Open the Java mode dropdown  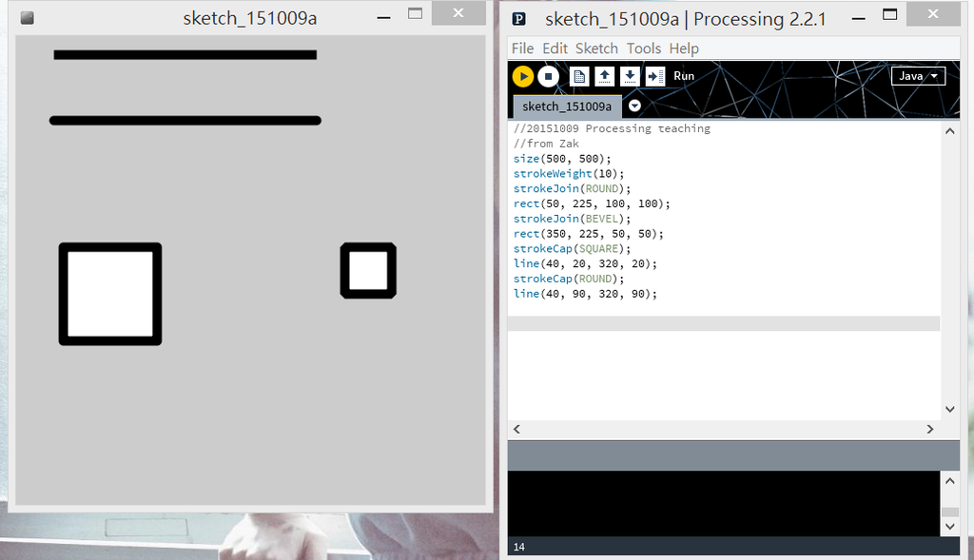point(918,76)
